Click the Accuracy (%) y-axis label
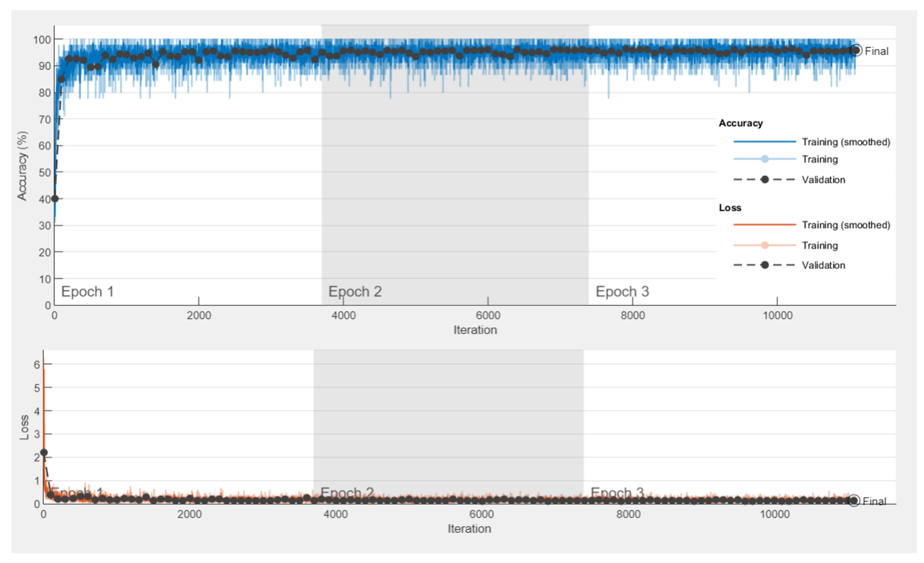 tap(22, 166)
